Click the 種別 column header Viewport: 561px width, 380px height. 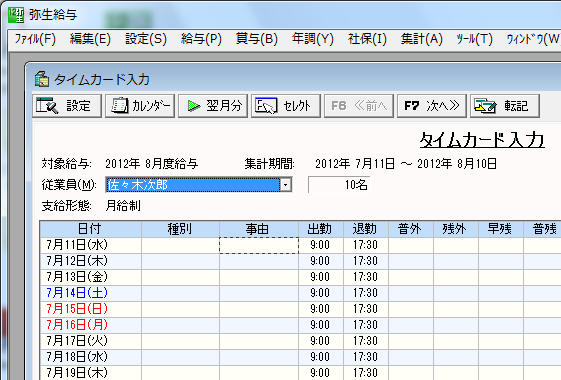click(x=180, y=229)
